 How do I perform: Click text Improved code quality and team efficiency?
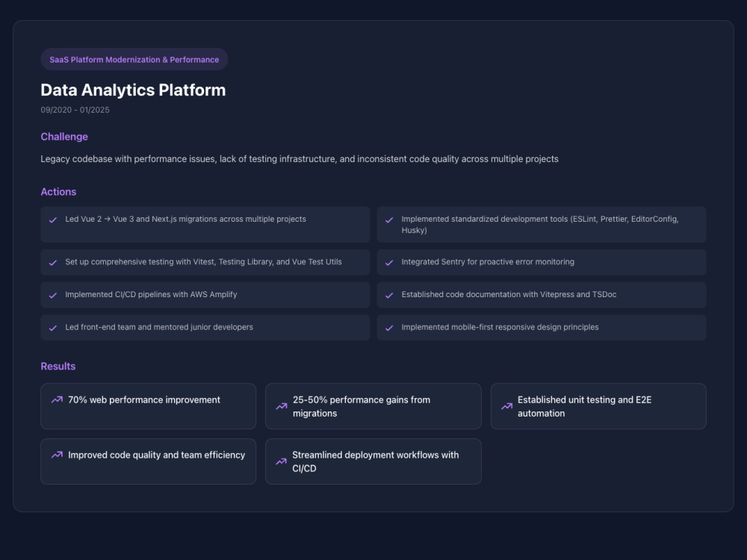[x=156, y=455]
